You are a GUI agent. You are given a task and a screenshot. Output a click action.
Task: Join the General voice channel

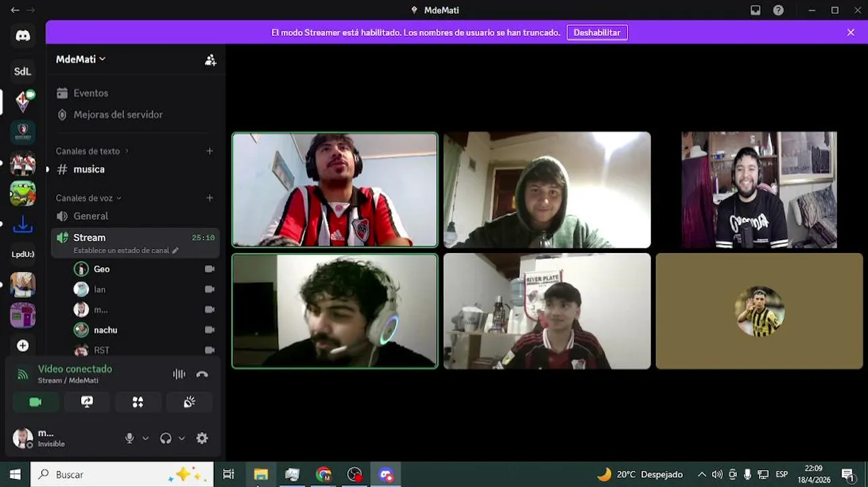(135, 216)
